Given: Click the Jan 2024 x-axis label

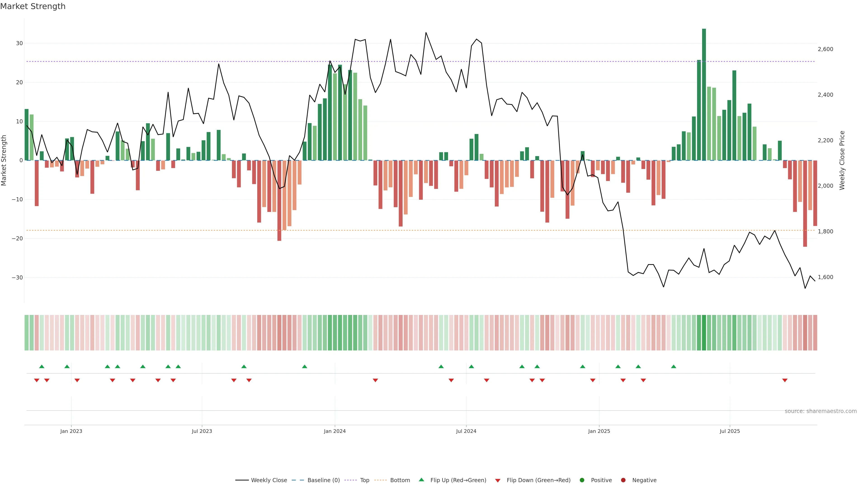Looking at the screenshot, I should click(335, 431).
